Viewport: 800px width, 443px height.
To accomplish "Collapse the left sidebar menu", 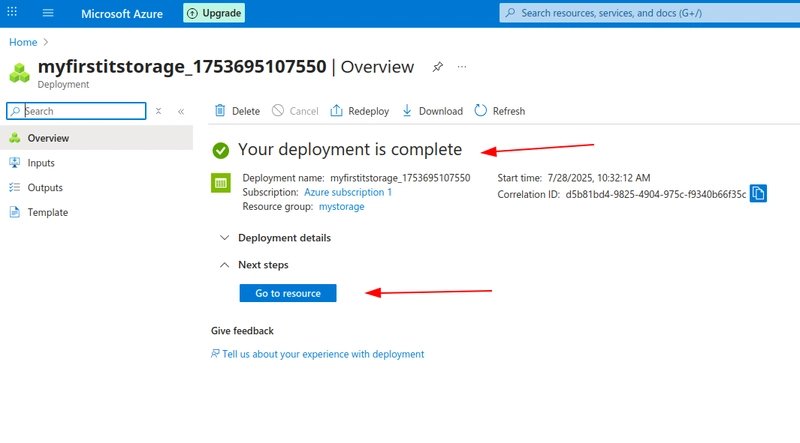I will coord(181,111).
